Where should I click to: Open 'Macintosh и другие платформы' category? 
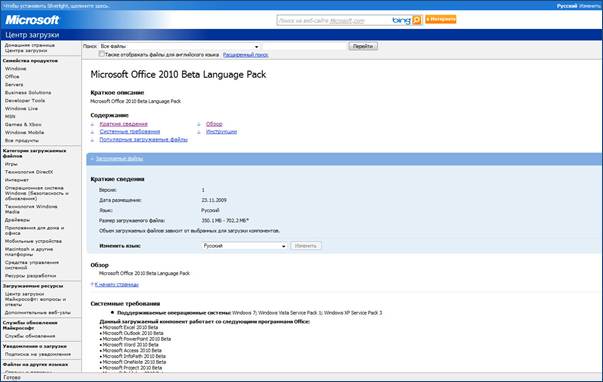point(29,252)
